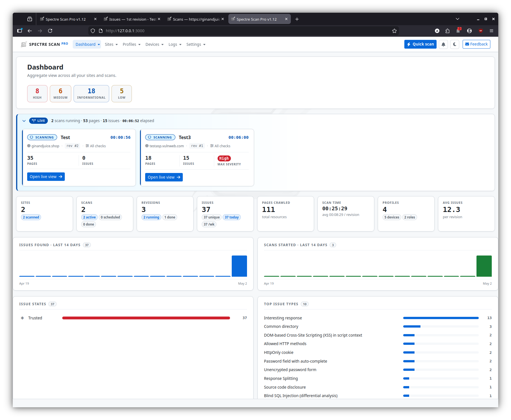Viewport: 511px width, 420px height.
Task: Open the browser hamburger menu
Action: click(x=491, y=31)
